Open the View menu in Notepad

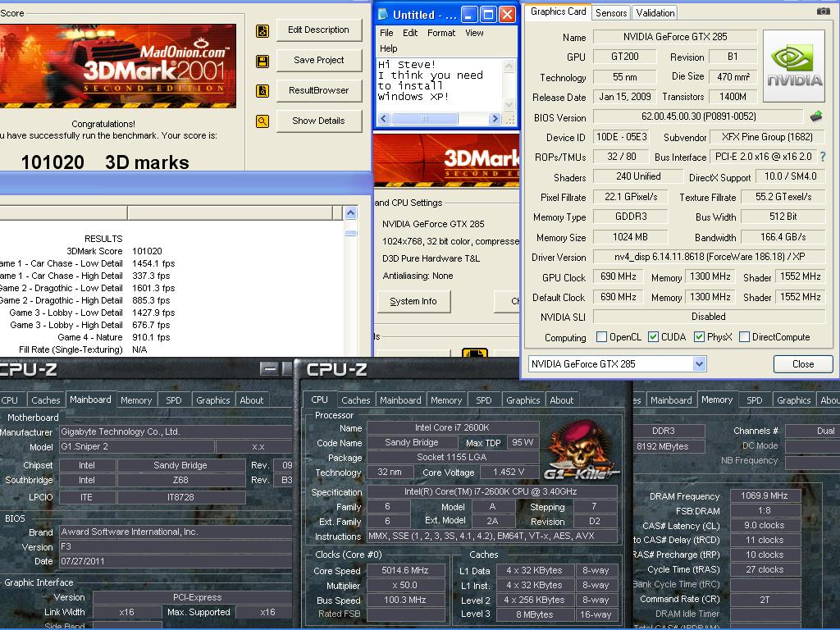point(474,33)
